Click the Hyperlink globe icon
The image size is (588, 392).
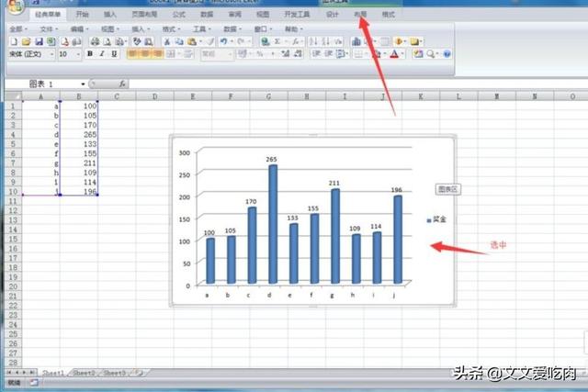pyautogui.click(x=266, y=41)
